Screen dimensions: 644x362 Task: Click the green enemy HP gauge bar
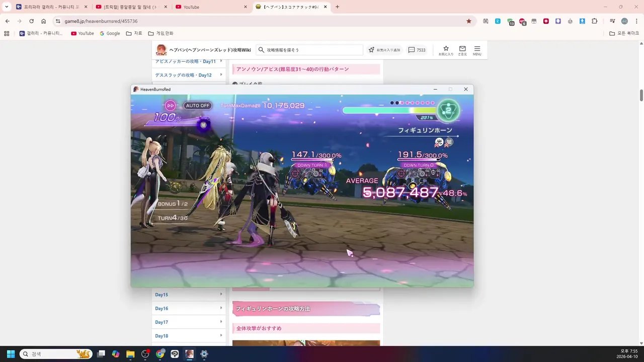coord(389,110)
